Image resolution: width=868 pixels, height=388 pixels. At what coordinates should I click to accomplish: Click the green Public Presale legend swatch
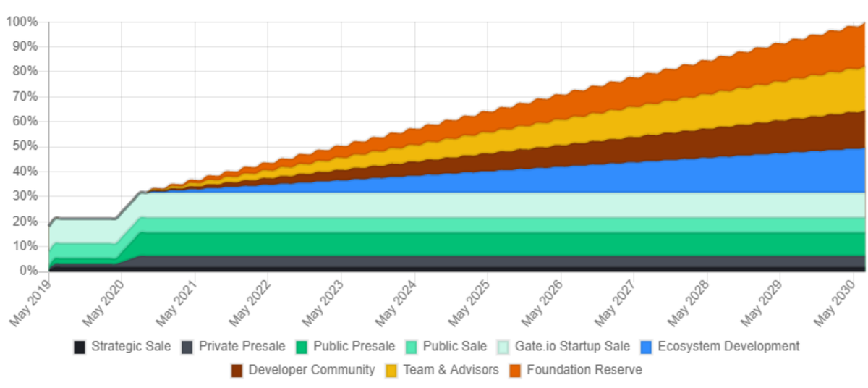coord(301,347)
